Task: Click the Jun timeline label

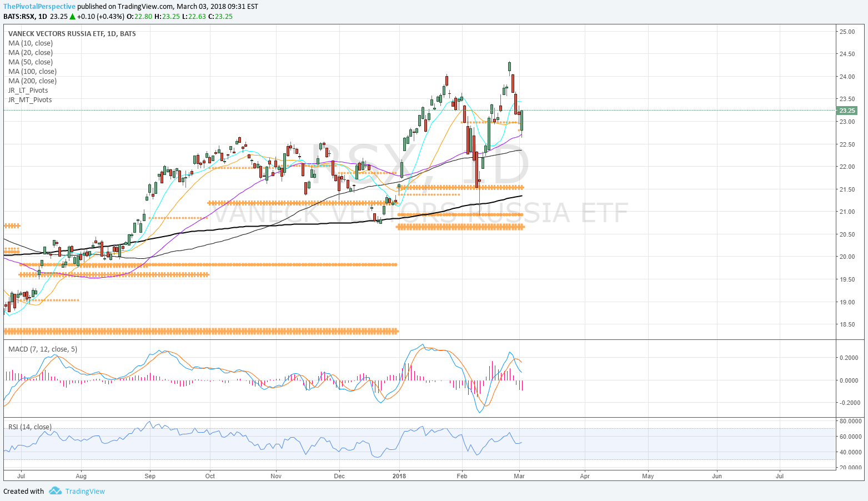Action: point(717,476)
